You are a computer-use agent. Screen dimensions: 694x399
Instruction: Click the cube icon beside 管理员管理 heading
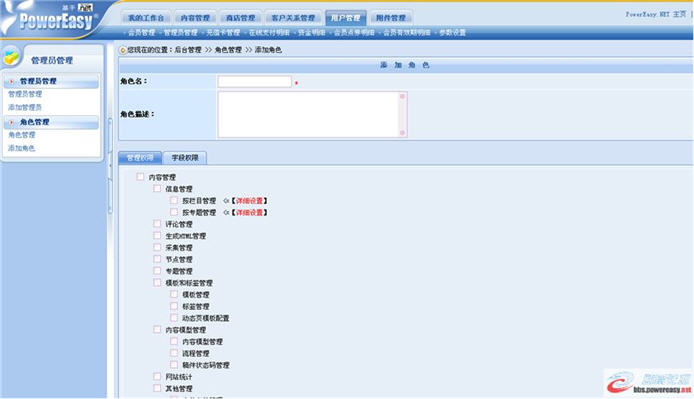(12, 57)
